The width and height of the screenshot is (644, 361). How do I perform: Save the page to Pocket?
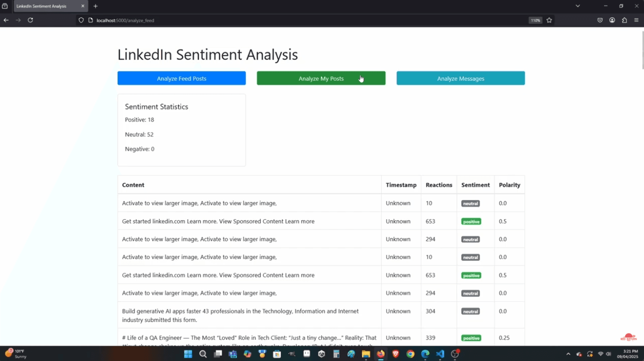600,20
